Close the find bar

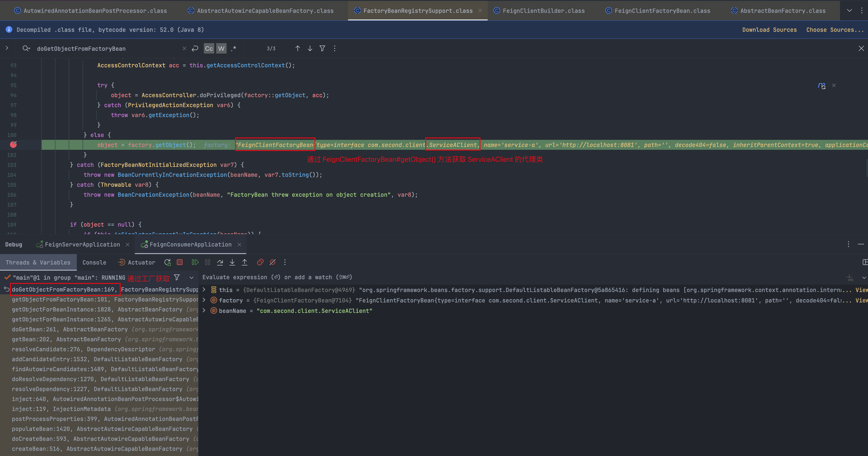click(x=861, y=49)
